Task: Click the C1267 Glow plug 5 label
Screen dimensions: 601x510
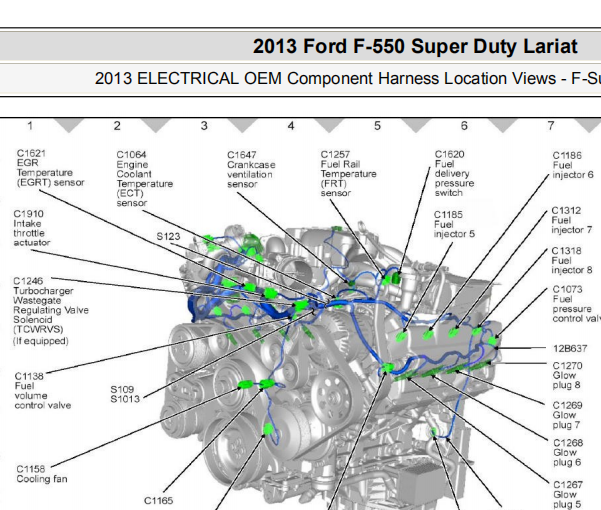Action: point(567,494)
